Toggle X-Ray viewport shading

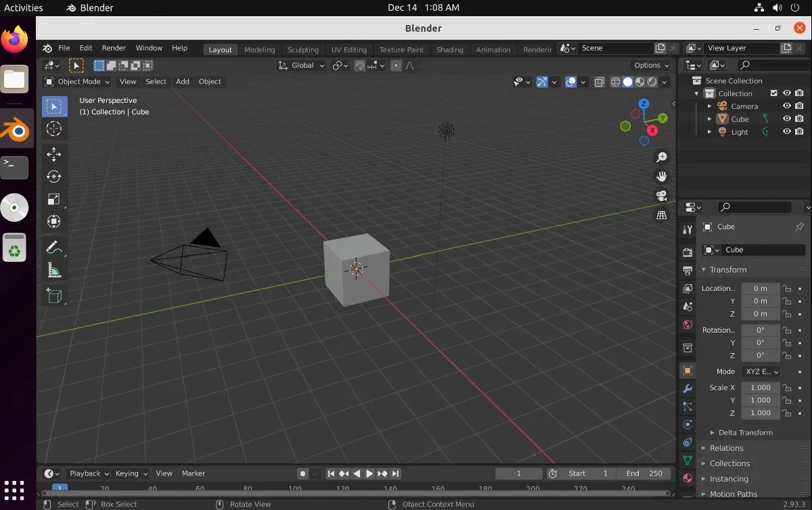[599, 81]
